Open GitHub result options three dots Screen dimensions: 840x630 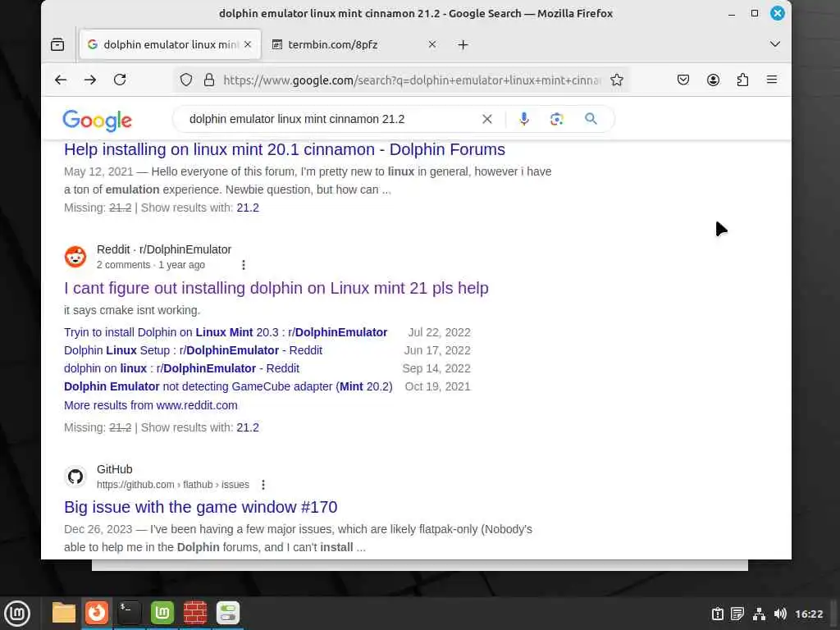tap(263, 485)
